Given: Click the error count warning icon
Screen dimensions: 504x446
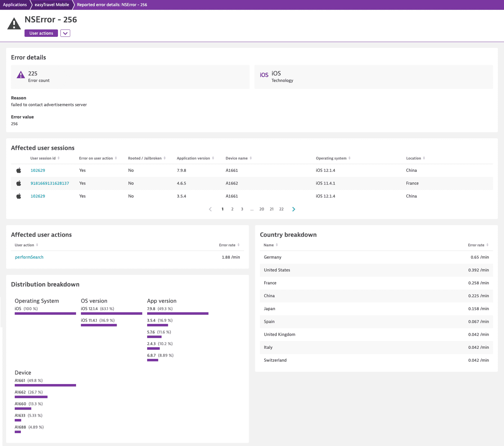Looking at the screenshot, I should click(x=21, y=75).
